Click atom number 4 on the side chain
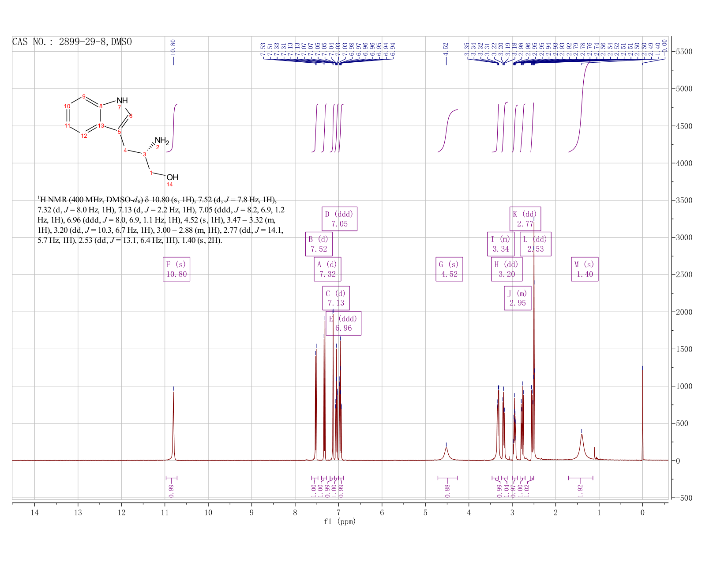Viewport: 728px width, 563px height. [x=125, y=151]
